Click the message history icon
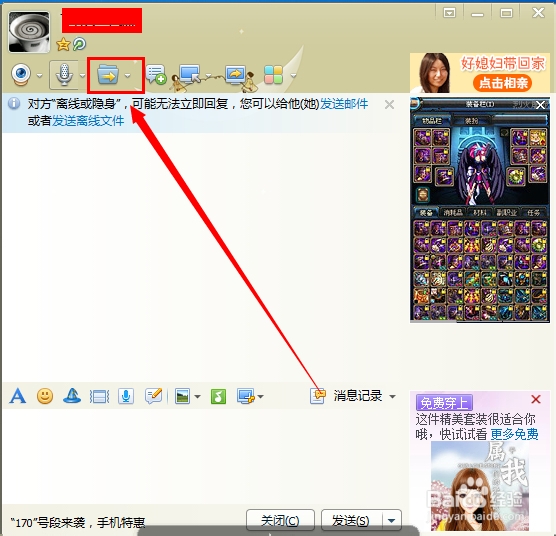The height and width of the screenshot is (536, 556). coord(317,396)
